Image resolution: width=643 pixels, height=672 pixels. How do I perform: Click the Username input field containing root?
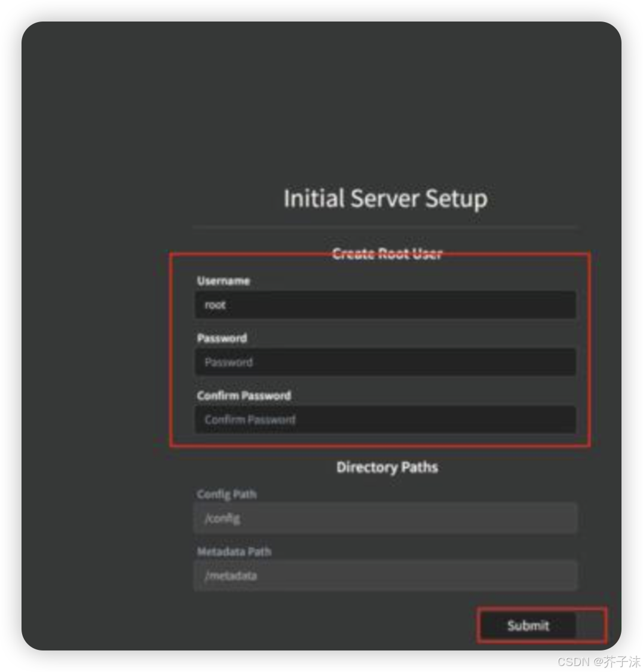pyautogui.click(x=385, y=305)
